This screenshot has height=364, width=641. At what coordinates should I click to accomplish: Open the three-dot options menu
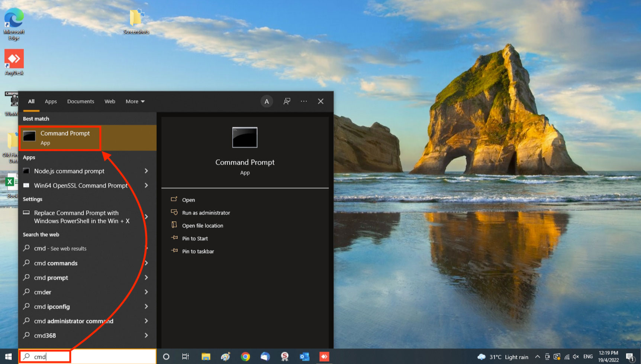(304, 101)
